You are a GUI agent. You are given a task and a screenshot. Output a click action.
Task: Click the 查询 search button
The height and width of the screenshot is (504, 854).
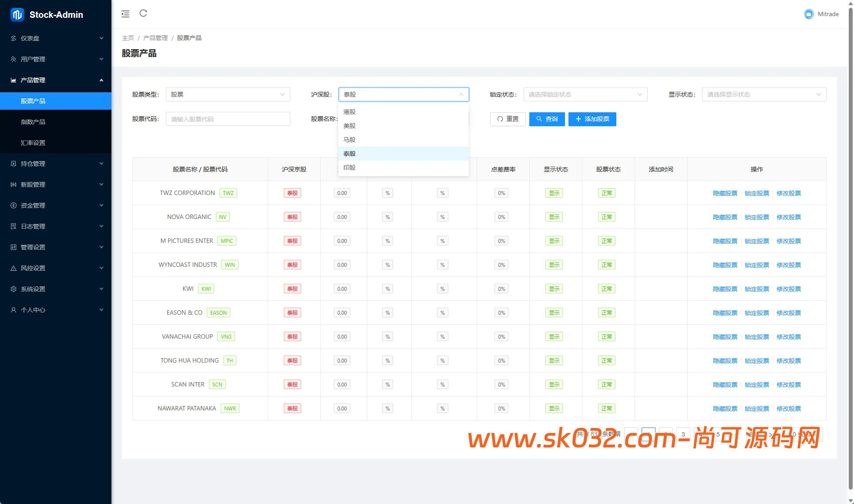[547, 119]
